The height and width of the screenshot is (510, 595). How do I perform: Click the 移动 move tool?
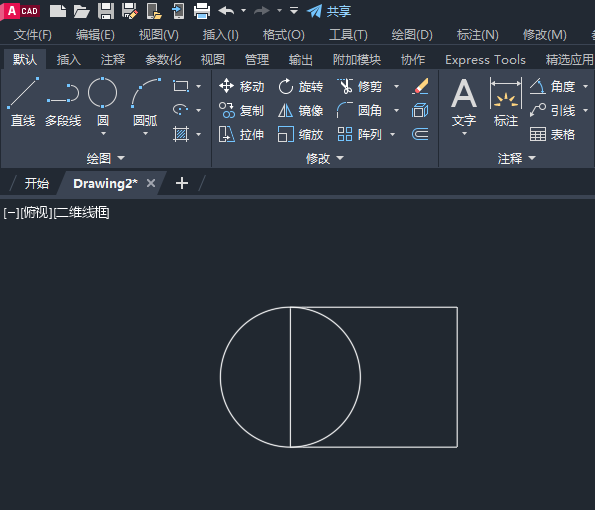tap(241, 87)
